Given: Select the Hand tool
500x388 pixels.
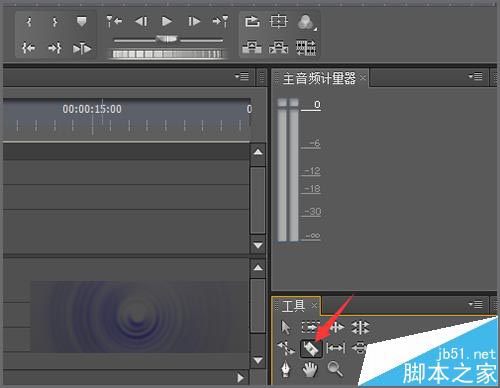Looking at the screenshot, I should pyautogui.click(x=310, y=370).
